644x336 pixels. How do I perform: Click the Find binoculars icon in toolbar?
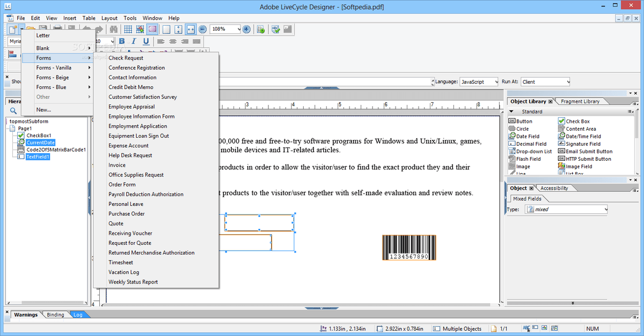(114, 29)
